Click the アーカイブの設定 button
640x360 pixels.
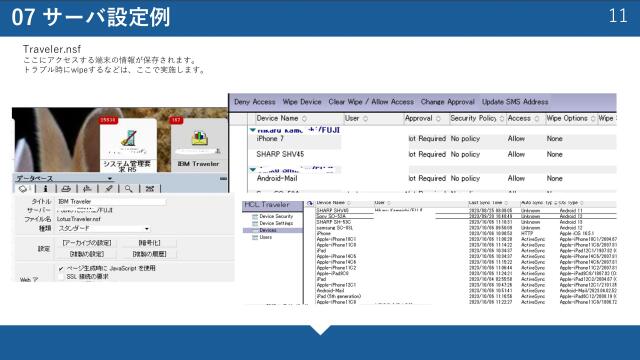point(87,243)
